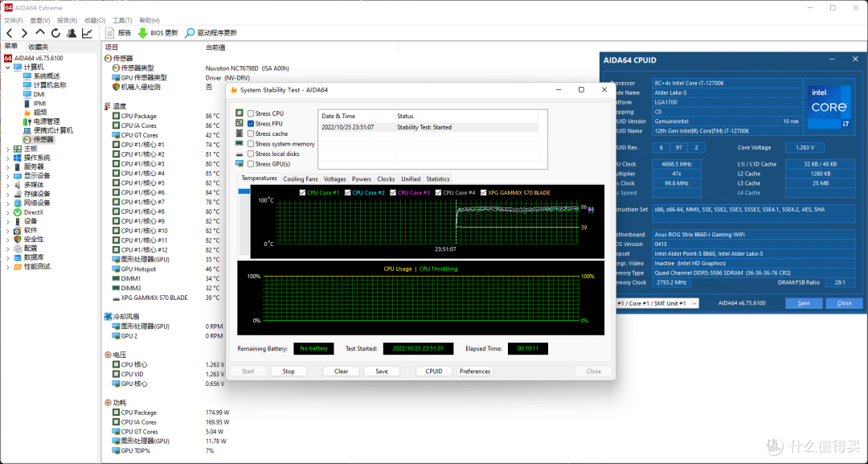Expand the 主板 tree node

pyautogui.click(x=8, y=149)
